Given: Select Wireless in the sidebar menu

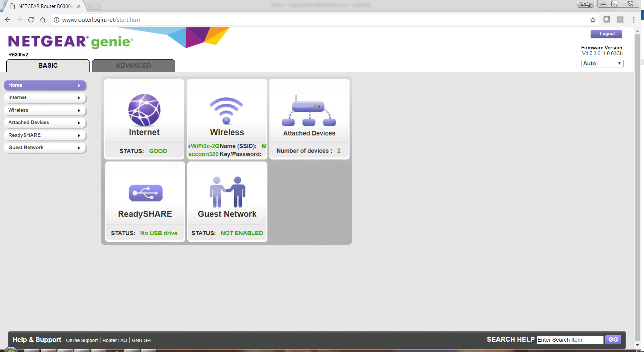Looking at the screenshot, I should coord(45,110).
